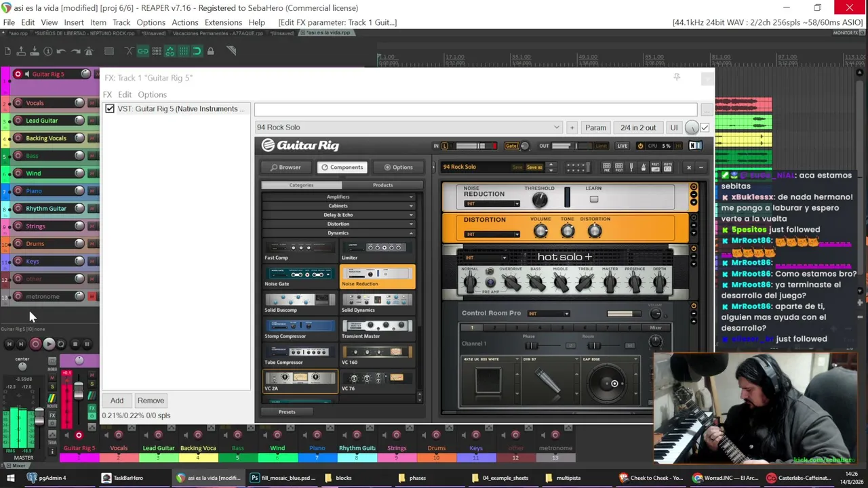868x488 pixels.
Task: Switch to the Products tab
Action: tap(382, 185)
